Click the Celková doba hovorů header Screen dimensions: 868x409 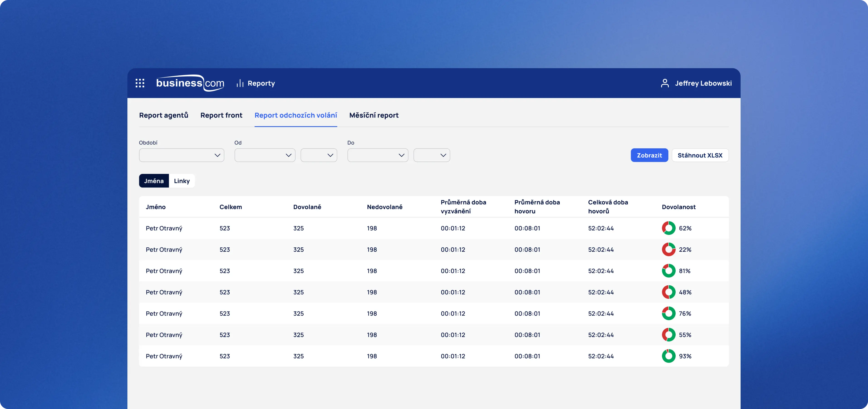coord(608,207)
